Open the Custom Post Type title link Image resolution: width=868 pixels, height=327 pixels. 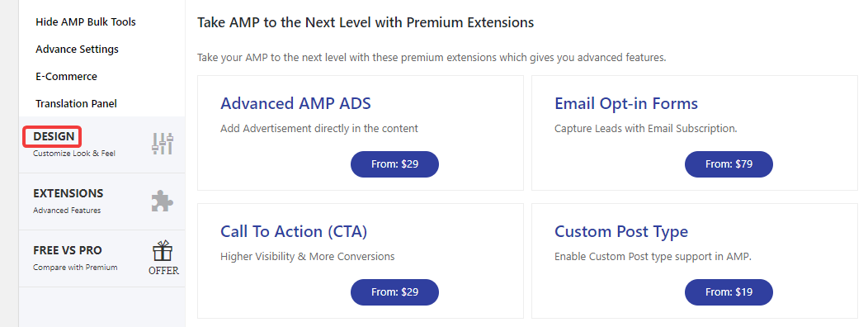point(621,232)
